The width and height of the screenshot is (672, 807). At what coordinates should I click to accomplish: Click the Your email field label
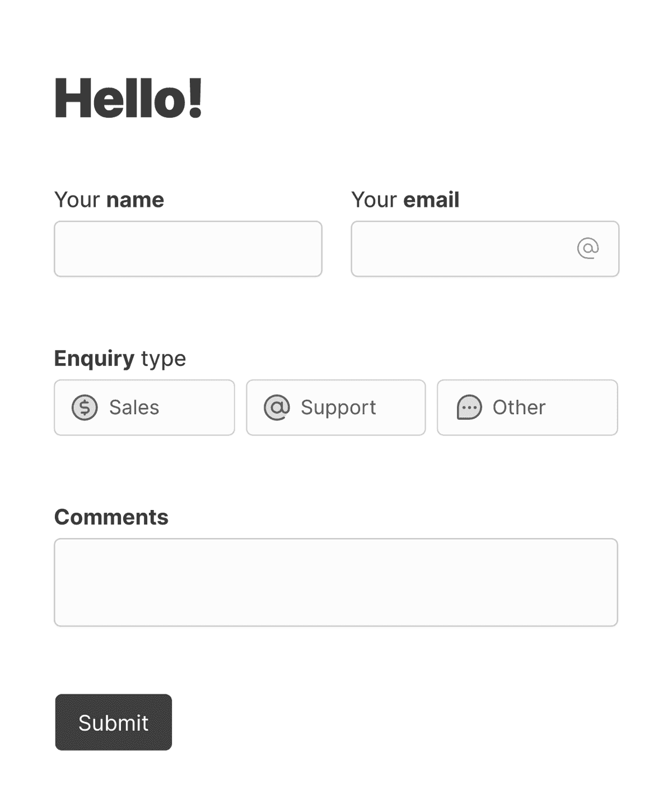405,199
